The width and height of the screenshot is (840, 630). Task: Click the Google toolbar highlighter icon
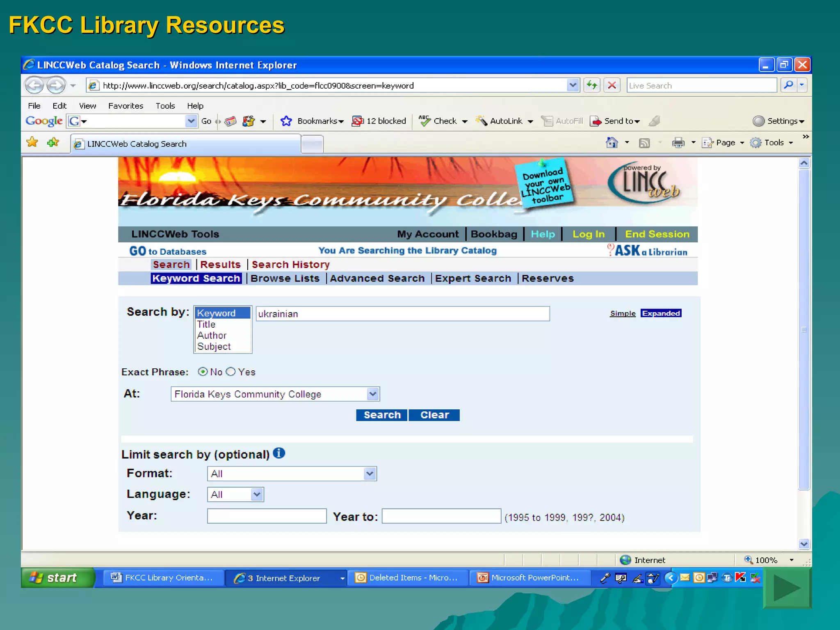655,121
